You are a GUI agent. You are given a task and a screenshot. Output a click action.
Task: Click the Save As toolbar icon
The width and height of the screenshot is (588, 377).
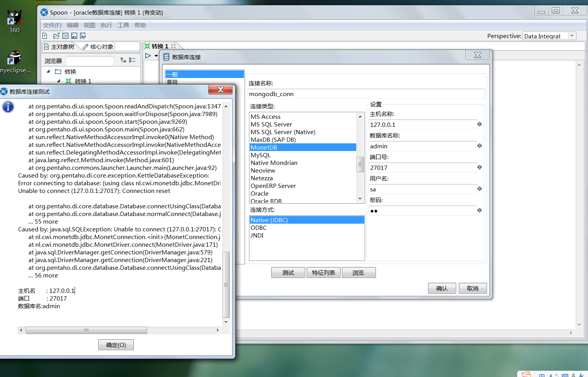click(83, 36)
